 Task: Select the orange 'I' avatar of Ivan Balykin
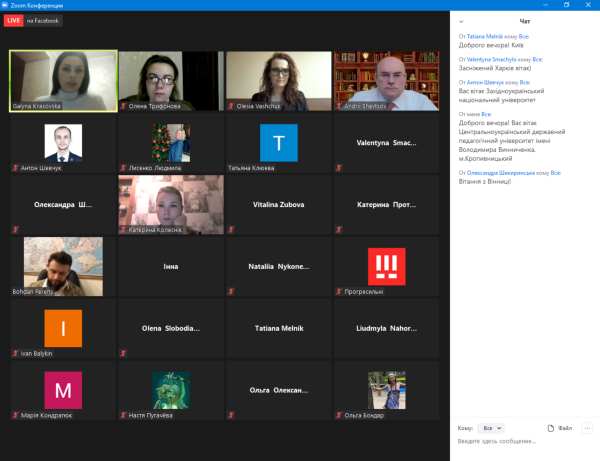click(x=63, y=327)
